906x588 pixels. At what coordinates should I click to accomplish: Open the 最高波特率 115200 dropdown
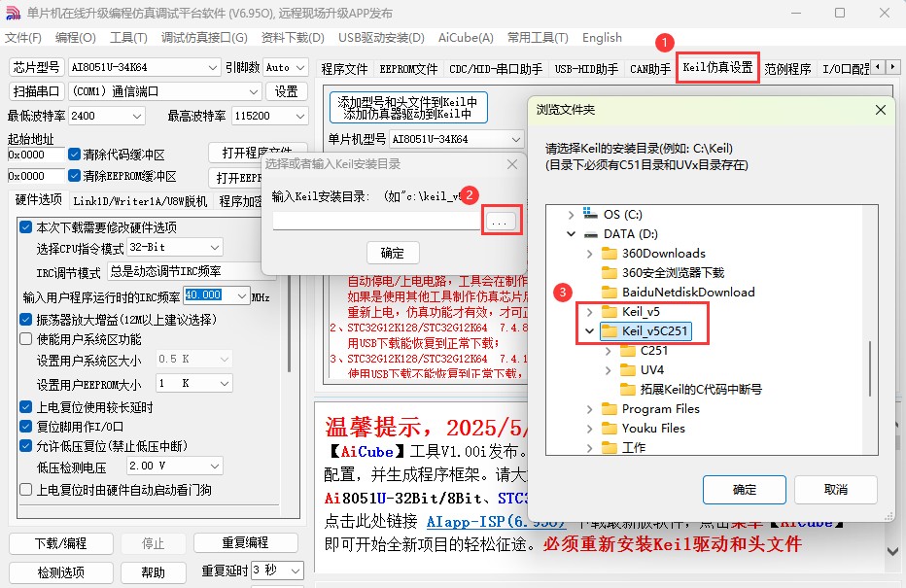270,116
